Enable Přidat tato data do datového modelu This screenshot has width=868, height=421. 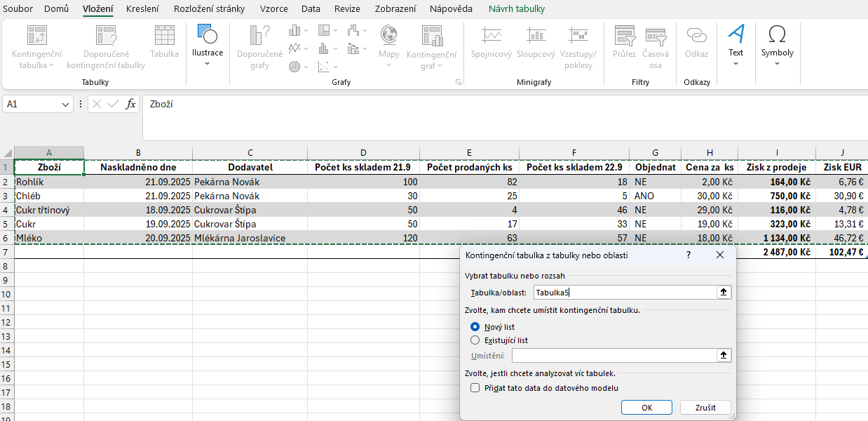tap(475, 387)
